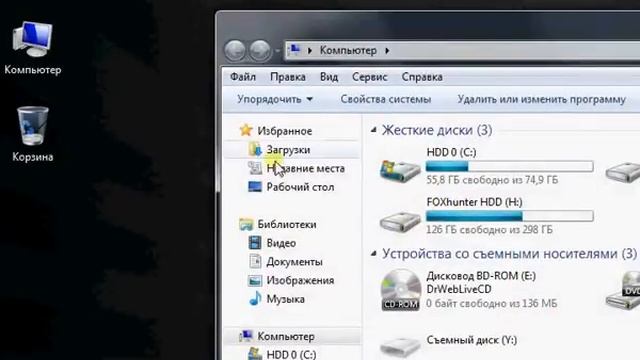Open the Компьютер desktop icon
640x360 pixels.
point(32,40)
